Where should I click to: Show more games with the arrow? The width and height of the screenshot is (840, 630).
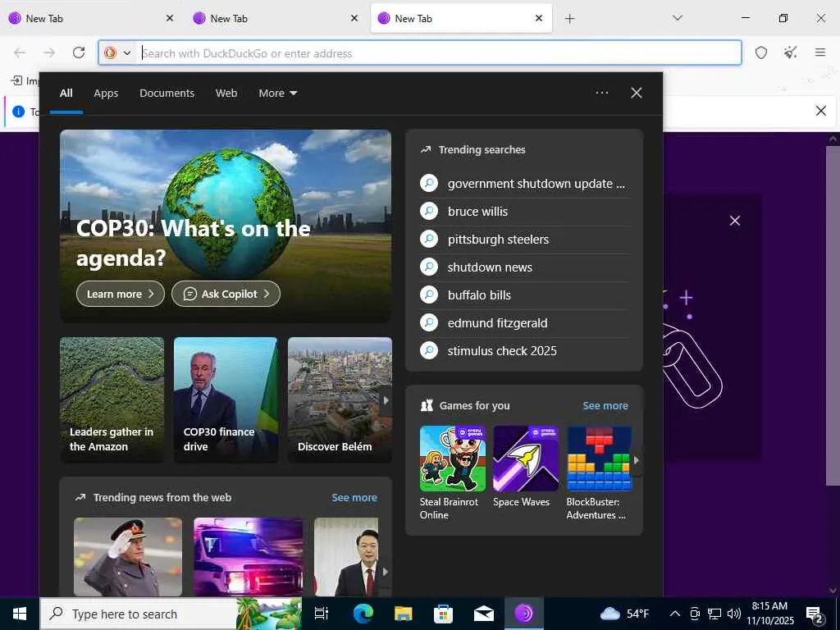pyautogui.click(x=637, y=460)
